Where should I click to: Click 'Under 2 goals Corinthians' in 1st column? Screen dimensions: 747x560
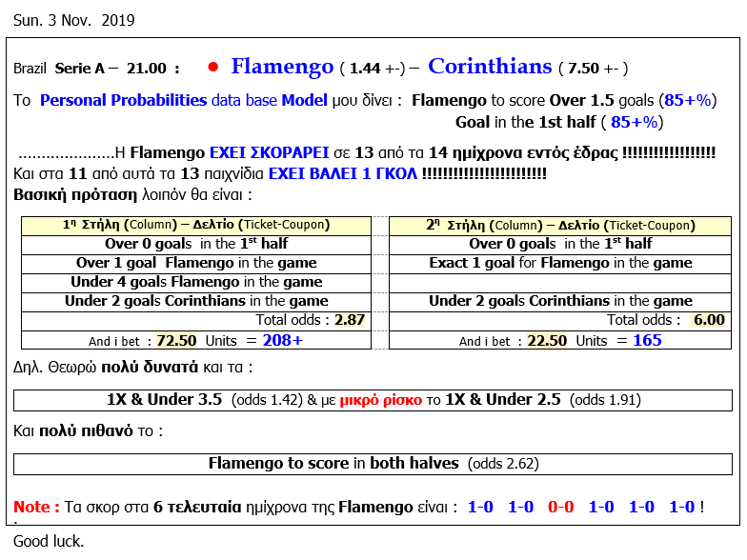[x=196, y=301]
